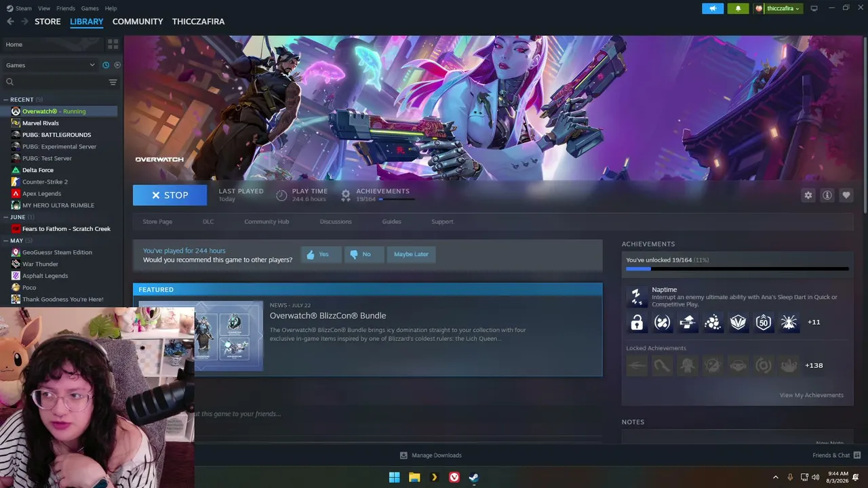This screenshot has height=488, width=868.
Task: Add Overwatch to favorites with heart icon
Action: [846, 195]
